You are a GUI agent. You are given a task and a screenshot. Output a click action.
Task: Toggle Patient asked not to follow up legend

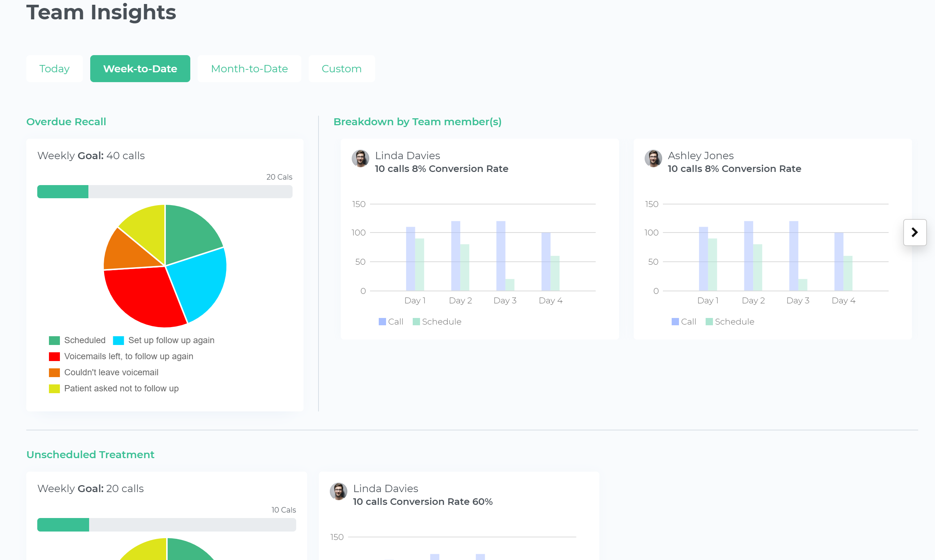point(114,389)
